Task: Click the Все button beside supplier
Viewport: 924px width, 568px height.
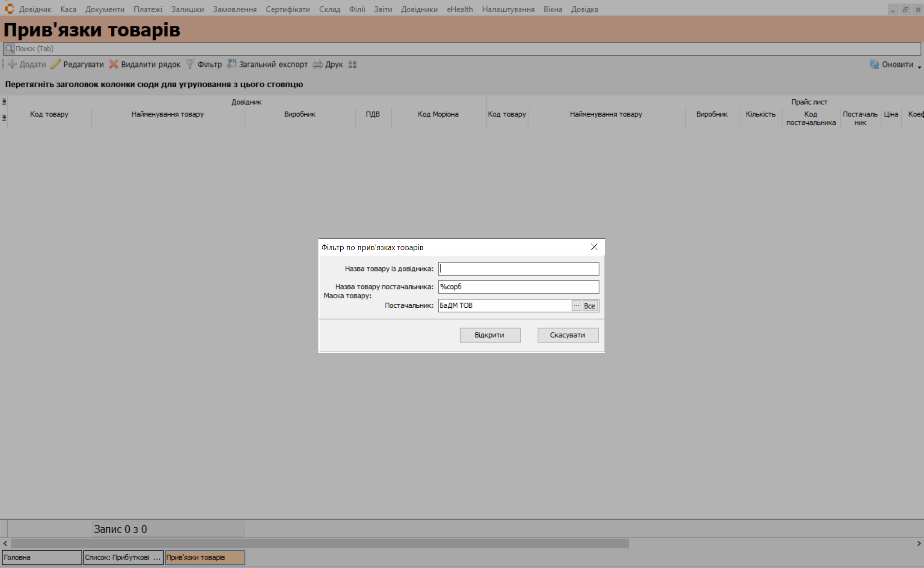Action: [x=589, y=306]
